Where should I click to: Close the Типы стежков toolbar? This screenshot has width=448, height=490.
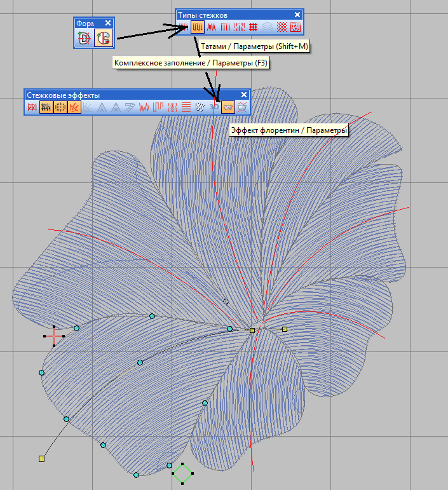(297, 15)
